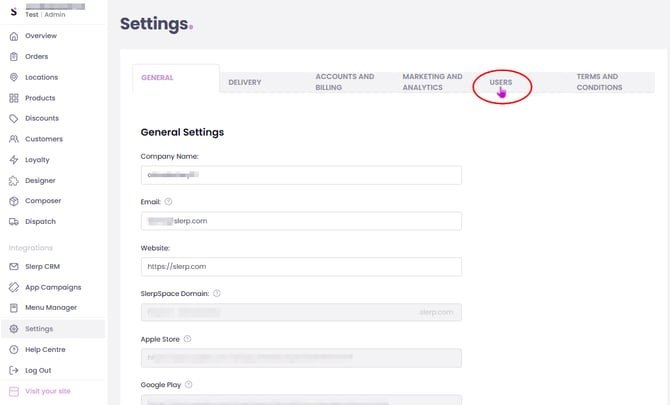Click the help icon beside Email label
This screenshot has height=405, width=670.
[168, 201]
